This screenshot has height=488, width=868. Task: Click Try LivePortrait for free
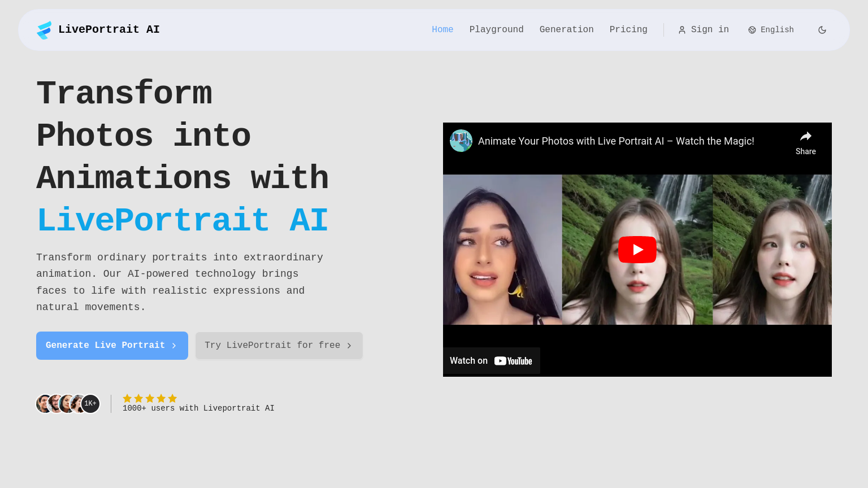pos(279,345)
